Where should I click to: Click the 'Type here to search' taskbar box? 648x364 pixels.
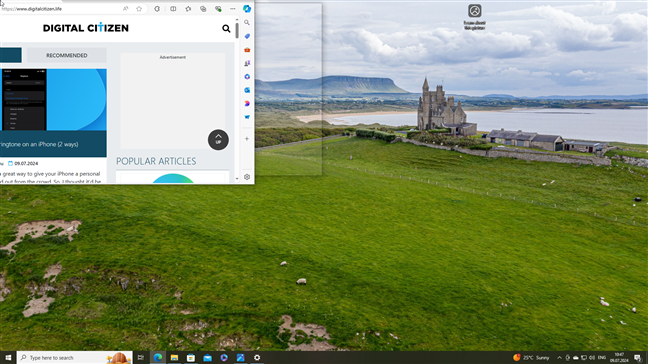coord(74,357)
